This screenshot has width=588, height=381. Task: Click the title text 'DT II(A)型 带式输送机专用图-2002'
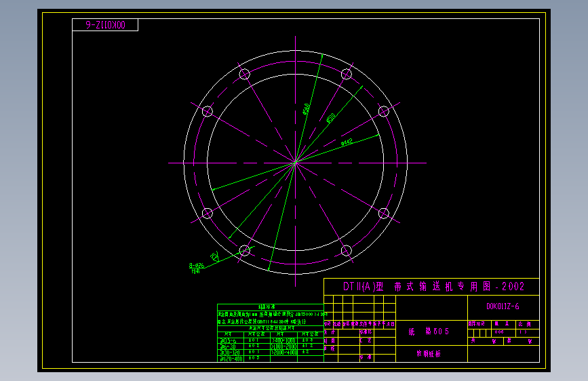pyautogui.click(x=433, y=287)
